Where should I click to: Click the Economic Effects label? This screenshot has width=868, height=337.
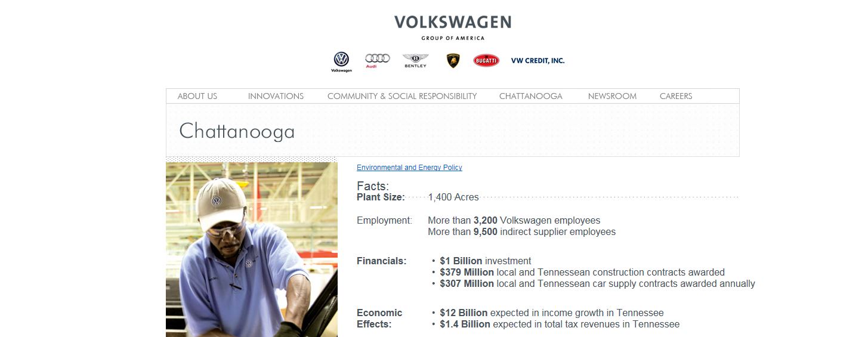tap(379, 319)
